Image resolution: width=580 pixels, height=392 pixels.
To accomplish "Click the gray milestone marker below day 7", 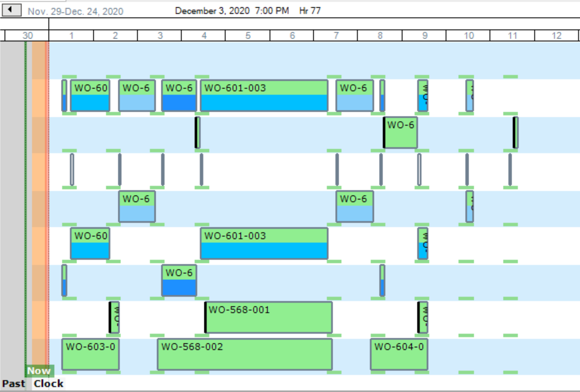I will [337, 170].
